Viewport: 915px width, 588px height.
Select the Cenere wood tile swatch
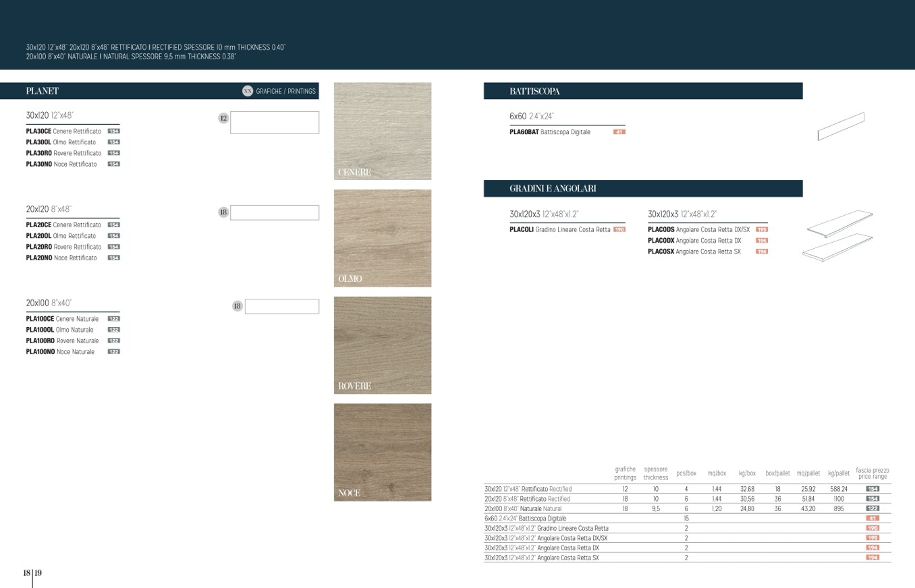383,131
